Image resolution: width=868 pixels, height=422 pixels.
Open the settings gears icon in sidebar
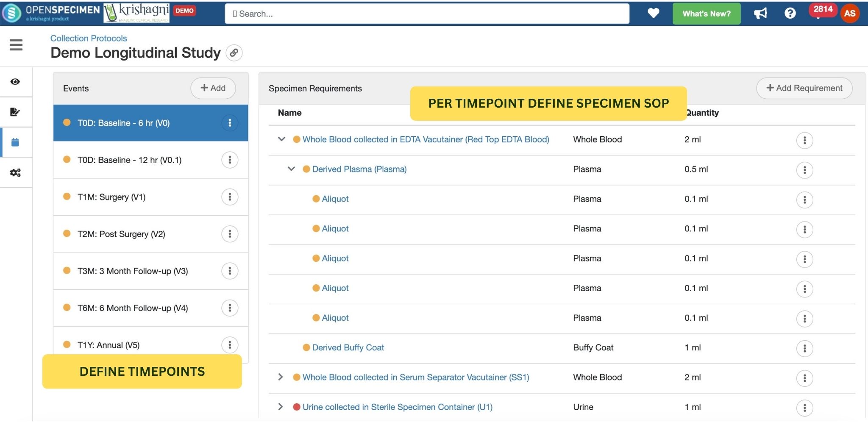16,173
